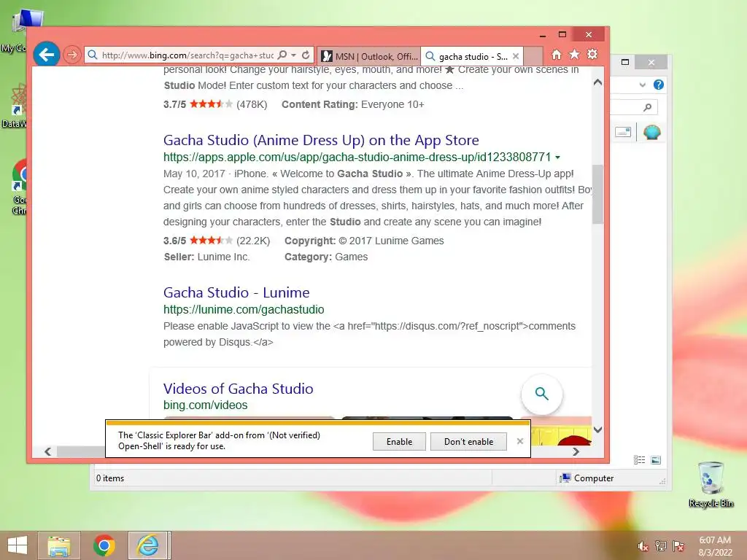Screen dimensions: 747x560
Task: Open Gacha Studio - Lunime result
Action: click(236, 292)
